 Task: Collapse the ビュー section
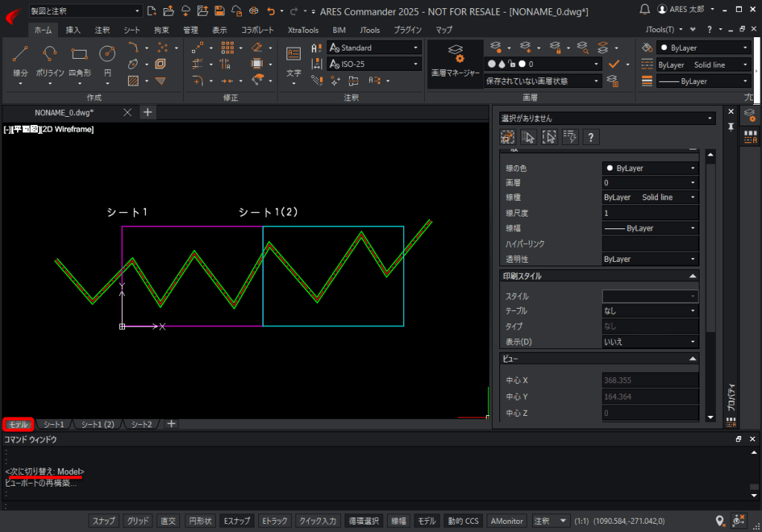click(693, 359)
